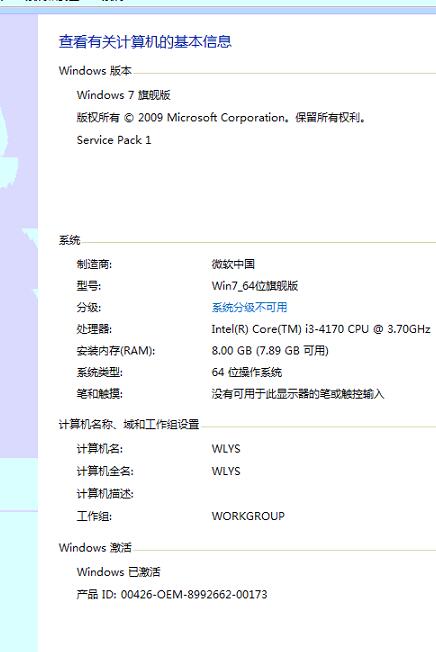Select processor value Intel(R) Core(TM) i3-4170
436x652 pixels.
click(x=321, y=329)
